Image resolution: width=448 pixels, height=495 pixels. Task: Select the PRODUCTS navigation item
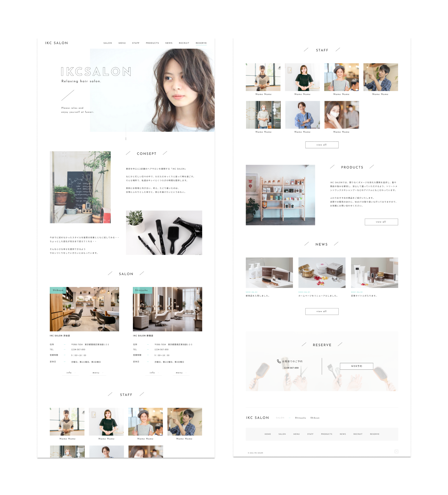click(152, 42)
